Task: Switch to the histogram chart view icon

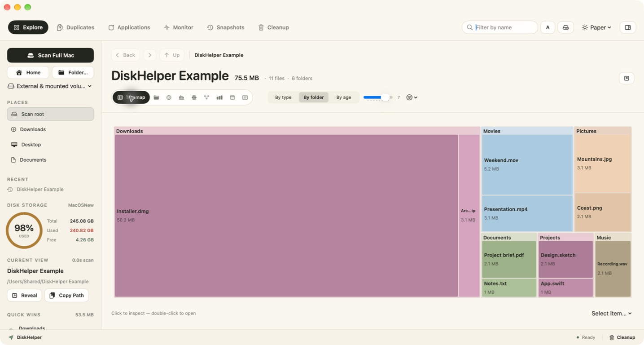Action: tap(181, 97)
